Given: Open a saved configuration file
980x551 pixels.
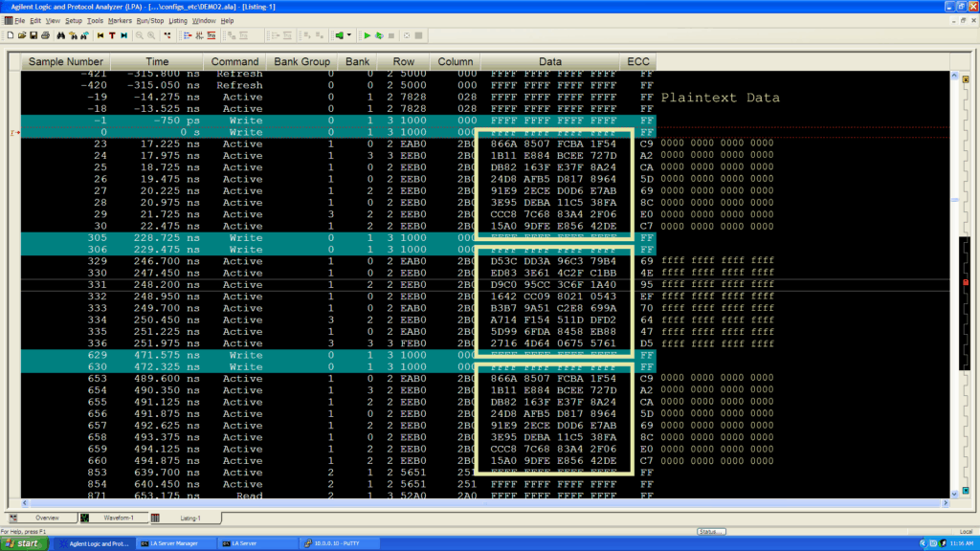Looking at the screenshot, I should coord(24,34).
